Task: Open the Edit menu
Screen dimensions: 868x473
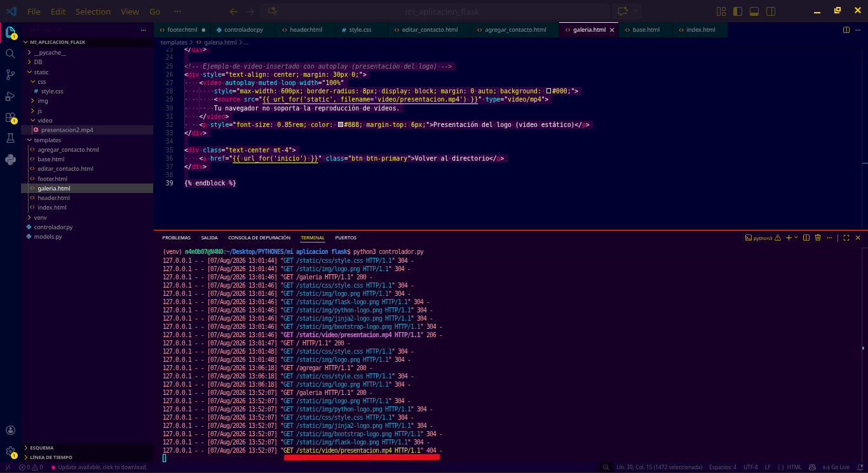Action: 58,11
